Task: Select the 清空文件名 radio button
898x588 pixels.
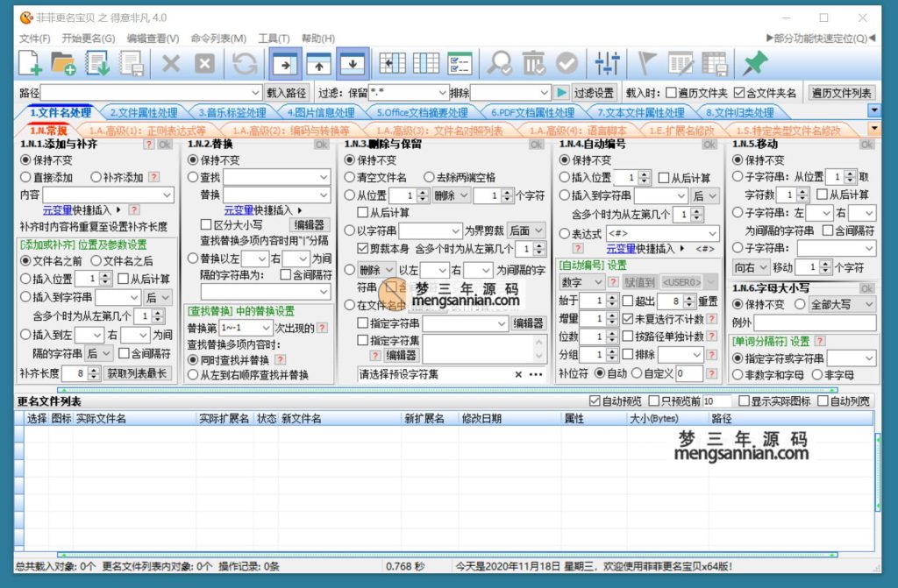Action: click(x=349, y=178)
